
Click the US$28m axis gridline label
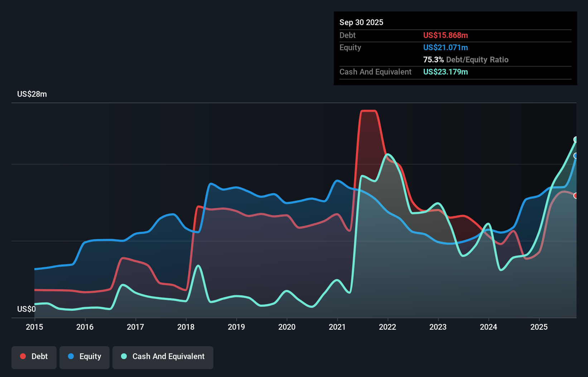point(32,94)
